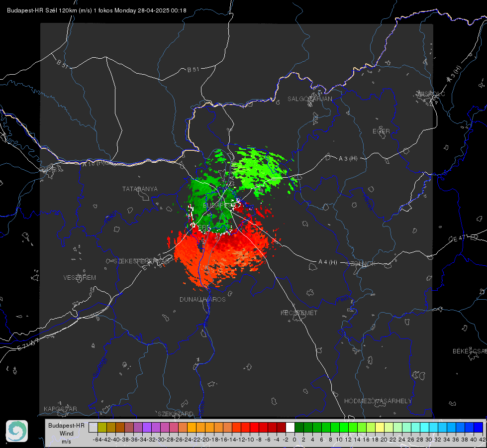Click the 'Budapest-HR Wind m/s' legend label
The height and width of the screenshot is (448, 487).
[x=67, y=433]
